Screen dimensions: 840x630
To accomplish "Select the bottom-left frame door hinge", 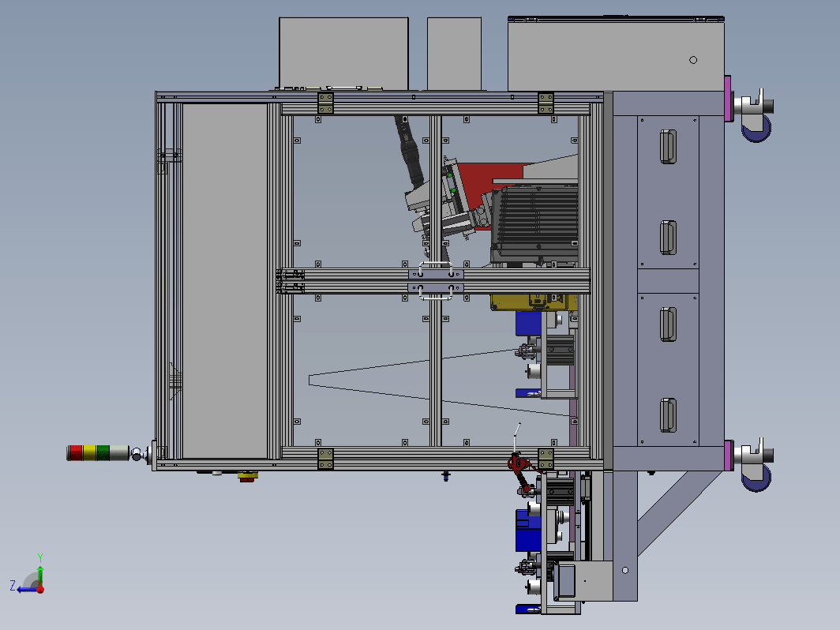I will point(326,459).
